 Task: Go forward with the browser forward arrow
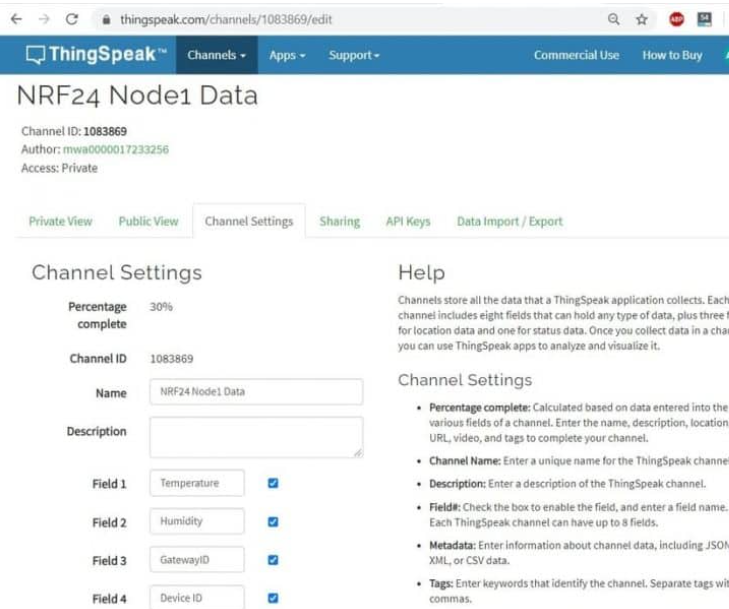(44, 19)
